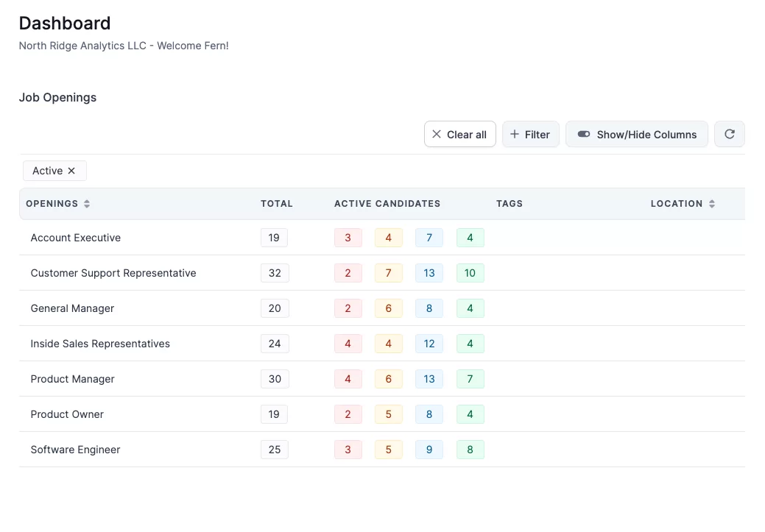
Task: Click Software Engineer total 25
Action: point(275,450)
